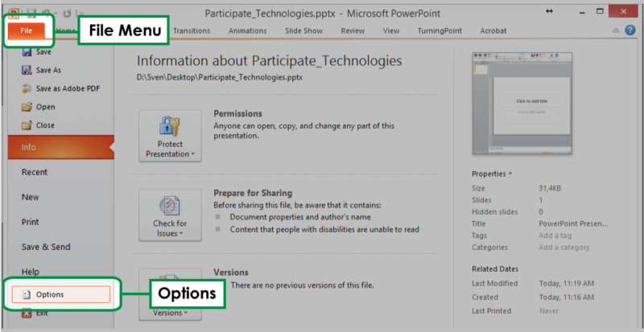
Task: Click the Size value 31,4KB
Action: [x=550, y=188]
